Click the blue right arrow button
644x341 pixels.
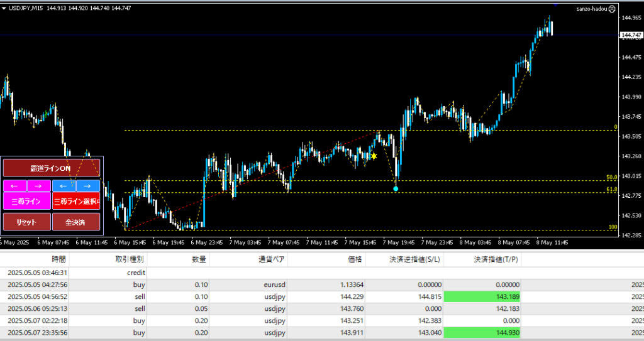click(87, 186)
